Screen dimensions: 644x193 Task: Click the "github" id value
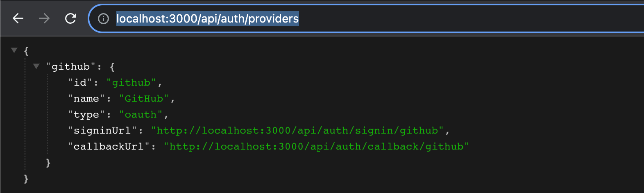131,83
